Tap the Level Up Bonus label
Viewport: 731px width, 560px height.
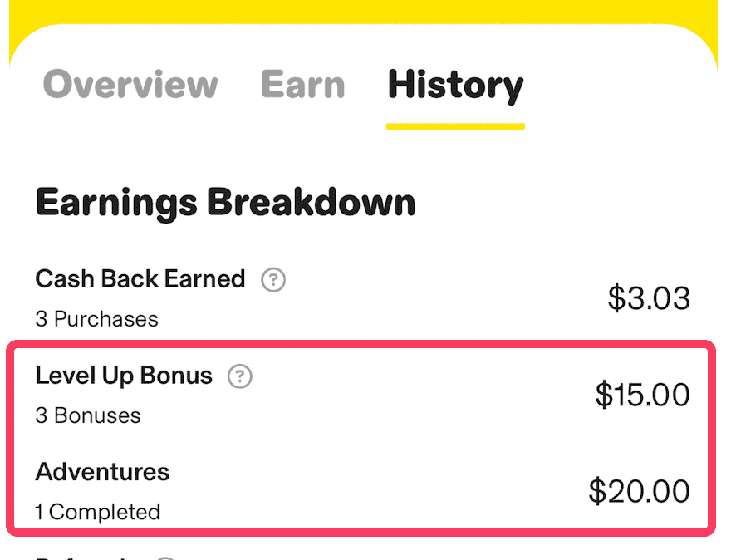[124, 376]
